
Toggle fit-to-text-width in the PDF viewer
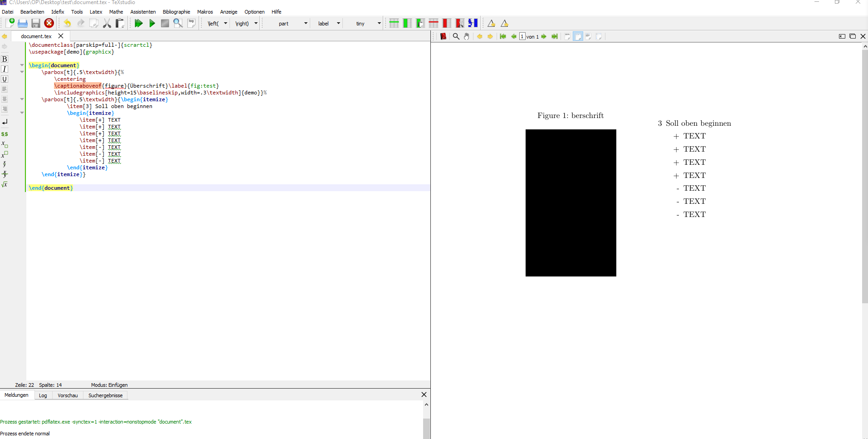(x=588, y=36)
